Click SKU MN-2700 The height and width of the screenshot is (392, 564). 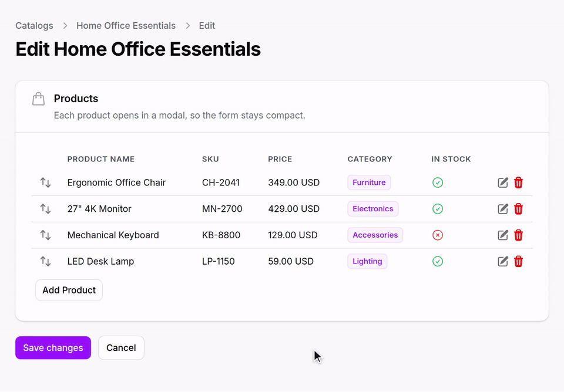[x=222, y=209]
